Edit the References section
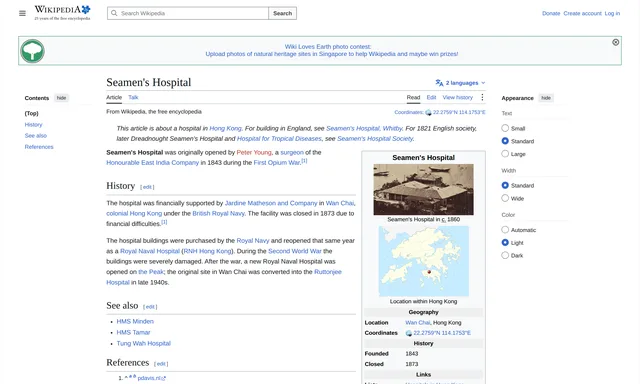The width and height of the screenshot is (640, 384). click(x=161, y=364)
